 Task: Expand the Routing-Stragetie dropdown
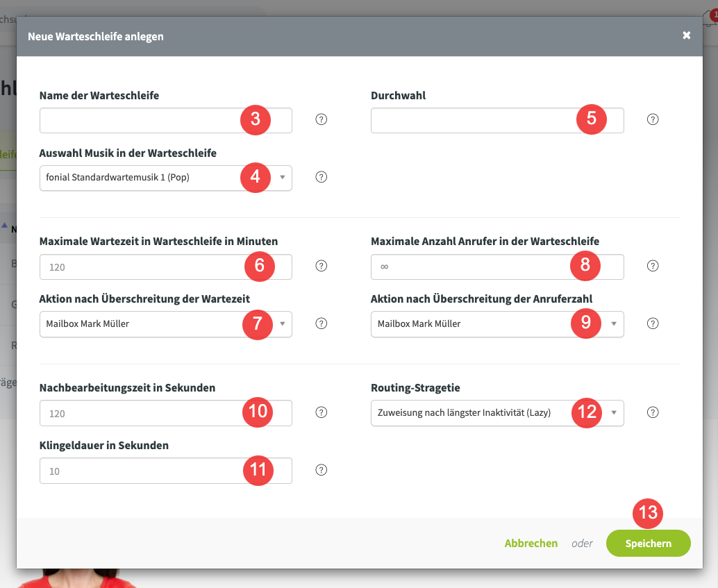[x=497, y=413]
